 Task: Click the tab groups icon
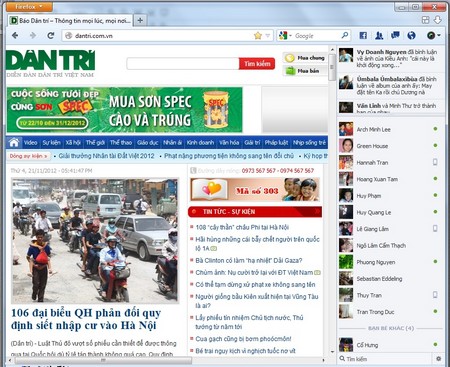click(425, 20)
